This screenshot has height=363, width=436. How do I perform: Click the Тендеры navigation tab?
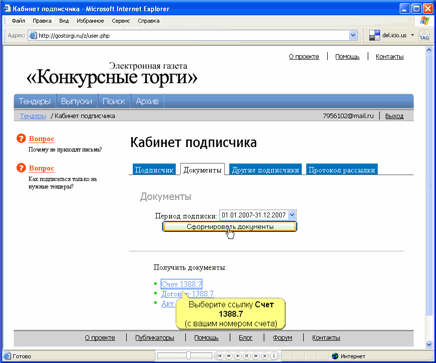[35, 101]
